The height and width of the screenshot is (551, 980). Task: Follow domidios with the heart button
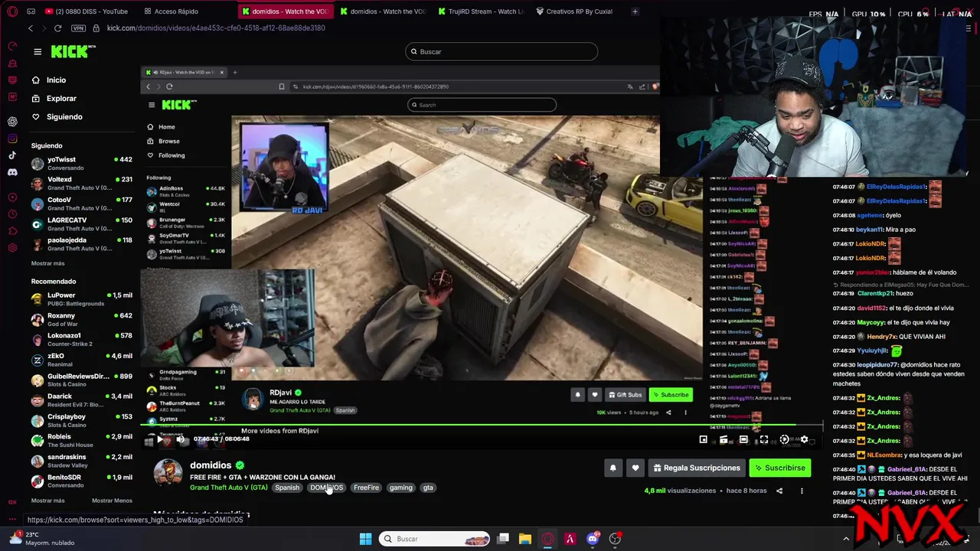(x=635, y=468)
